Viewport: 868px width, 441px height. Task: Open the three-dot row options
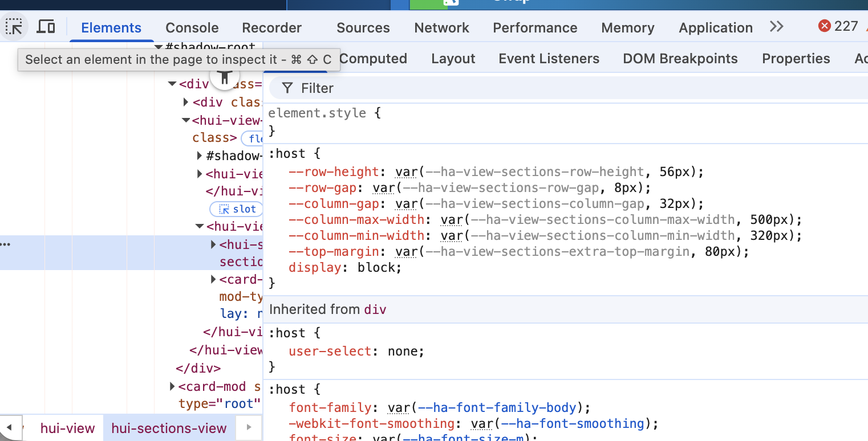click(6, 244)
